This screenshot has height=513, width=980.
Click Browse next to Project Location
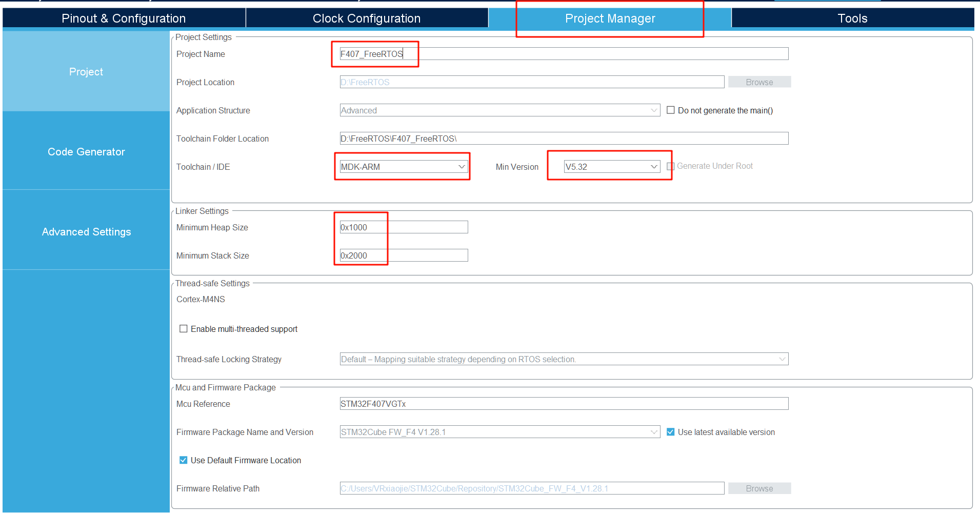(759, 82)
